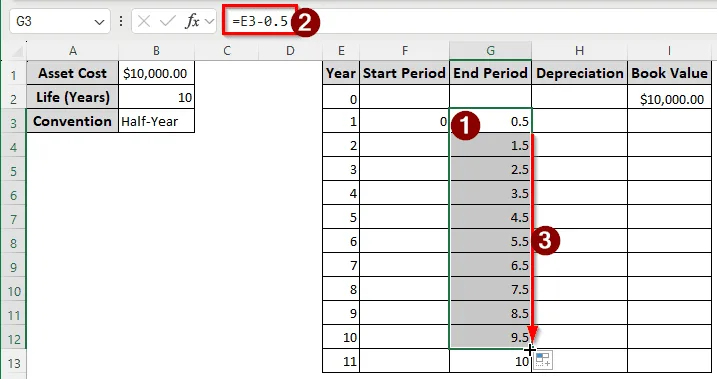Viewport: 717px width, 379px height.
Task: Expand the dropdown next to the fx icon
Action: click(209, 21)
